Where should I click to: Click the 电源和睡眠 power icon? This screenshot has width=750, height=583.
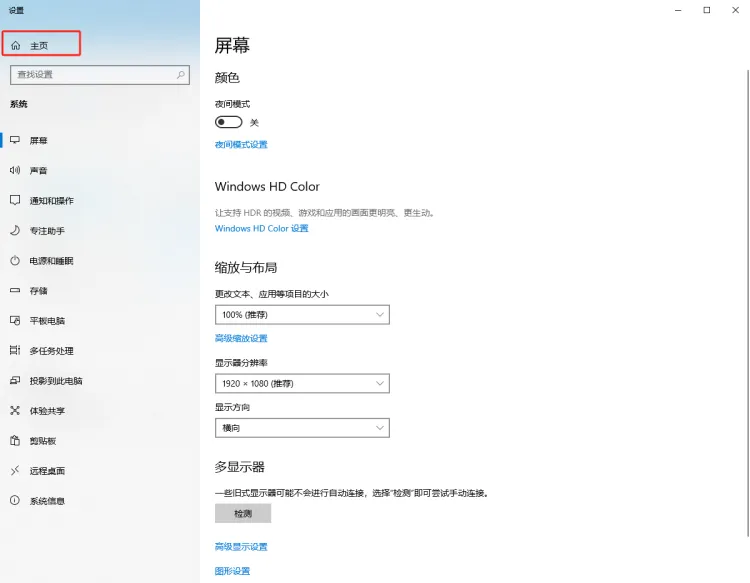(x=15, y=260)
